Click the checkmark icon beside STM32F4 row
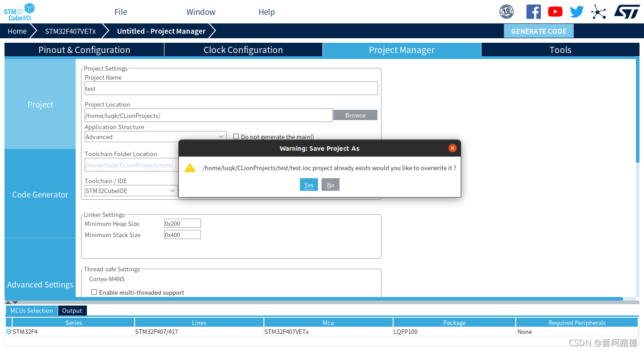 point(9,332)
